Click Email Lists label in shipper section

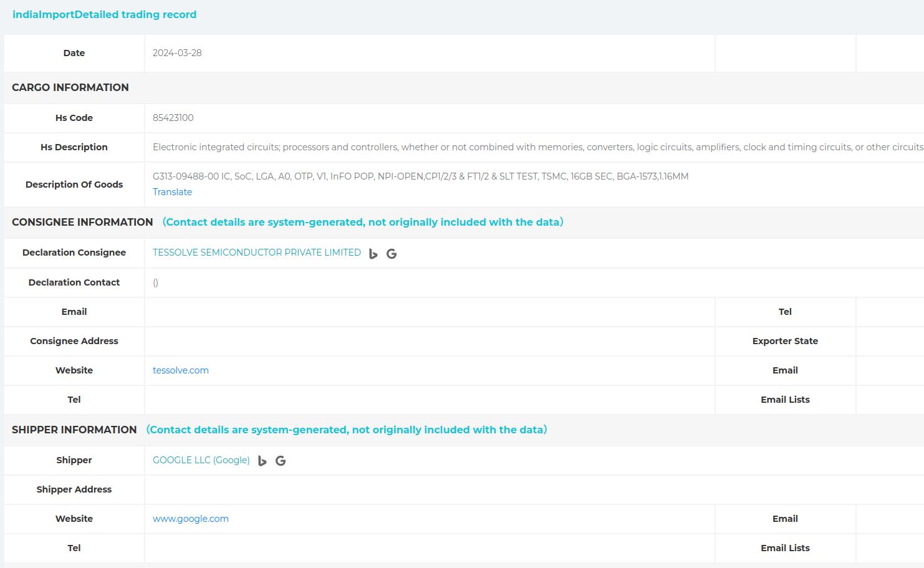click(x=785, y=548)
